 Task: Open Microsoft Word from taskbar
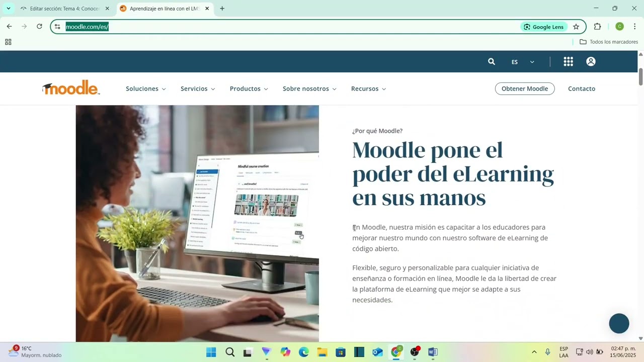pyautogui.click(x=433, y=352)
